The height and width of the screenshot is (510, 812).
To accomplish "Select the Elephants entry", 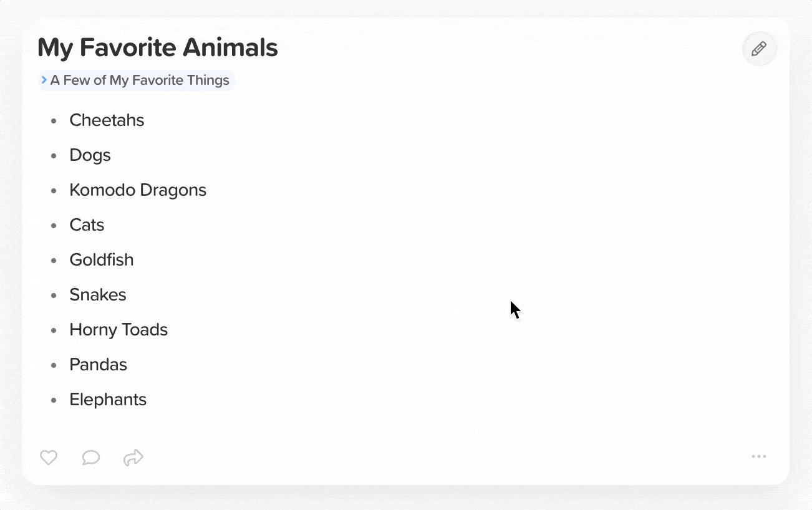I will [108, 400].
